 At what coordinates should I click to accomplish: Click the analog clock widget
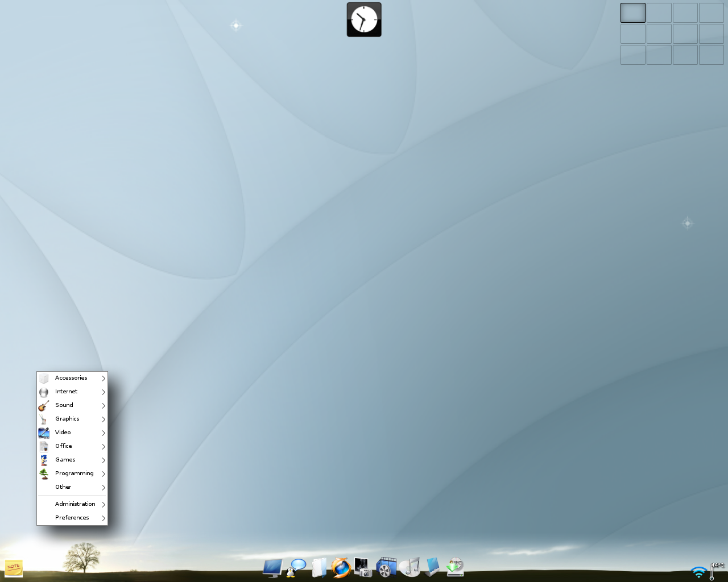[x=364, y=20]
